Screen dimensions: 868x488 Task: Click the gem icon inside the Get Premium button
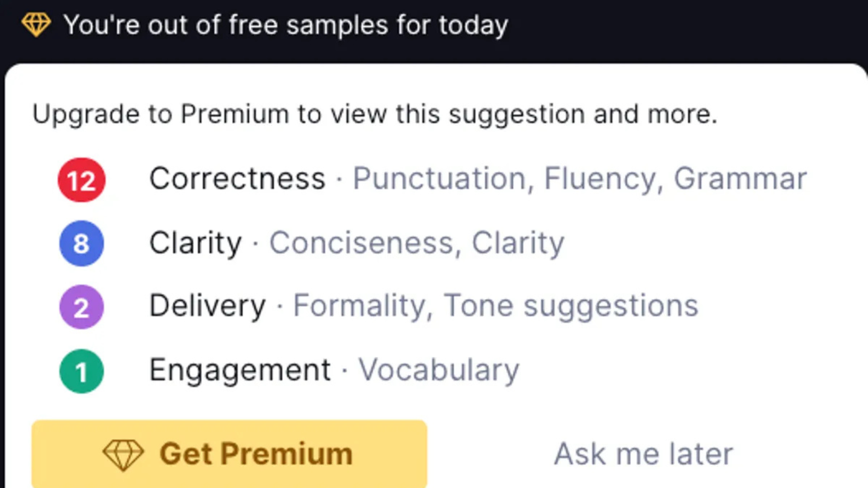(x=123, y=453)
